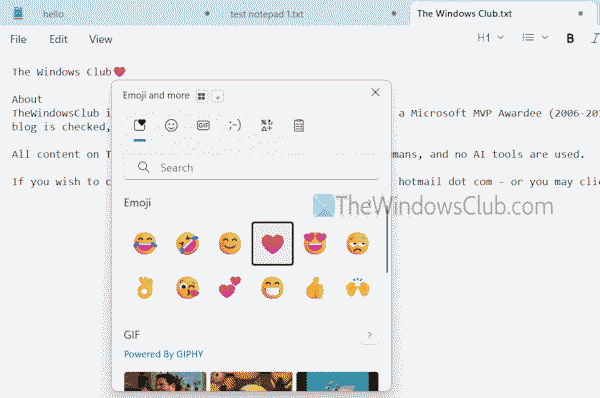The image size is (600, 398).
Task: Click the emoji panel vertical scrollbar
Action: point(387,240)
